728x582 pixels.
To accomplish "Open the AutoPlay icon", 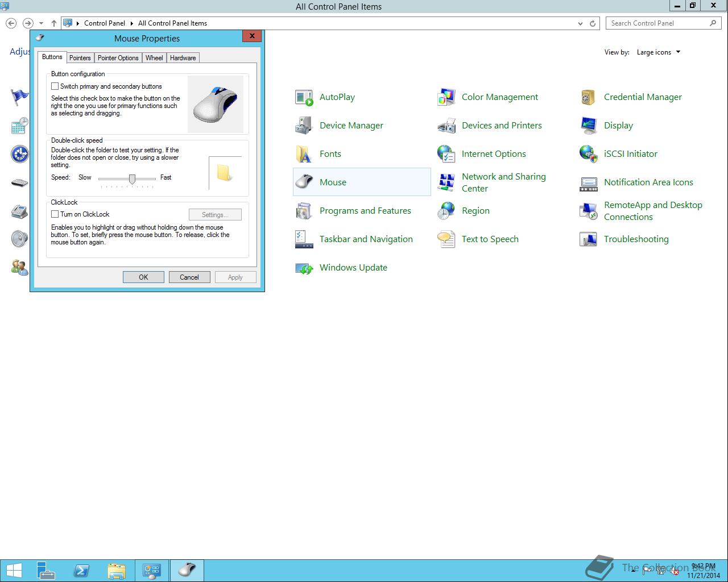I will [x=304, y=97].
